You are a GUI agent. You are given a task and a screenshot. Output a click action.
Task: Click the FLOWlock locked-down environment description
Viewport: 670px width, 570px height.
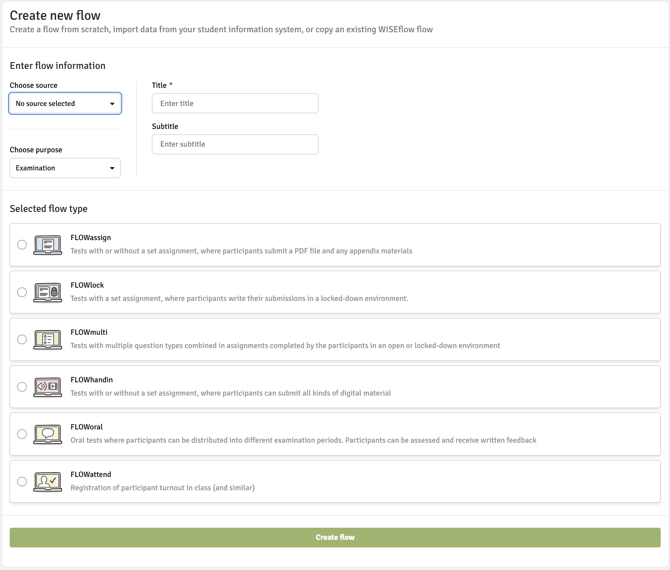tap(239, 298)
